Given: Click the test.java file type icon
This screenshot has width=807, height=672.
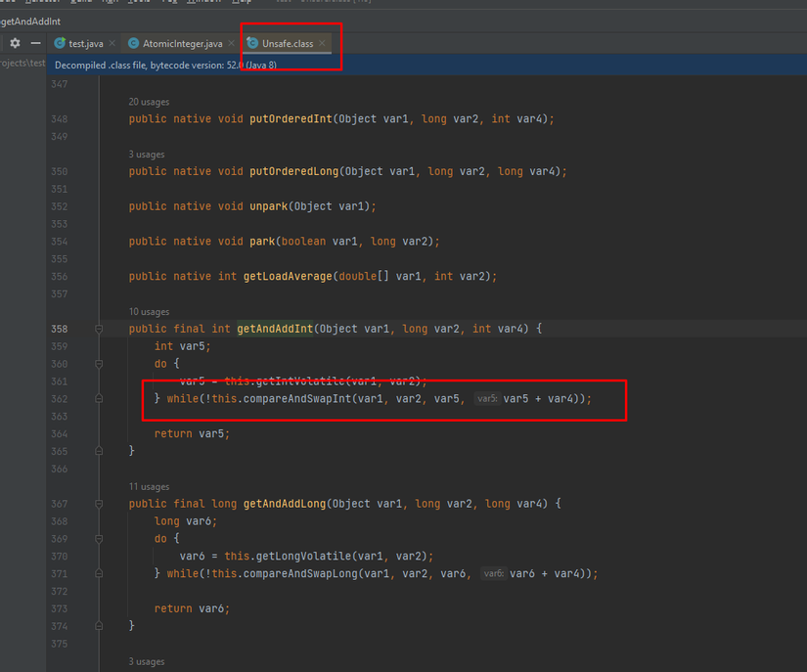Looking at the screenshot, I should (60, 44).
